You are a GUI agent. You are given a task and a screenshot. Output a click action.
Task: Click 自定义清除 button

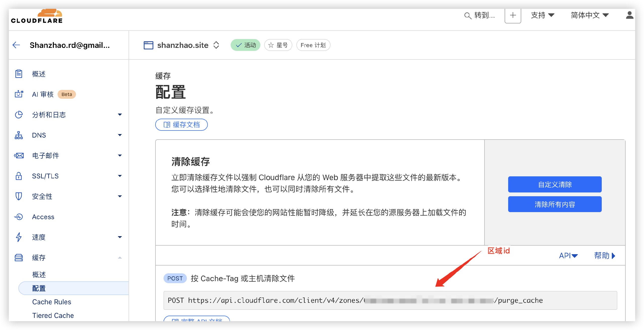click(555, 184)
